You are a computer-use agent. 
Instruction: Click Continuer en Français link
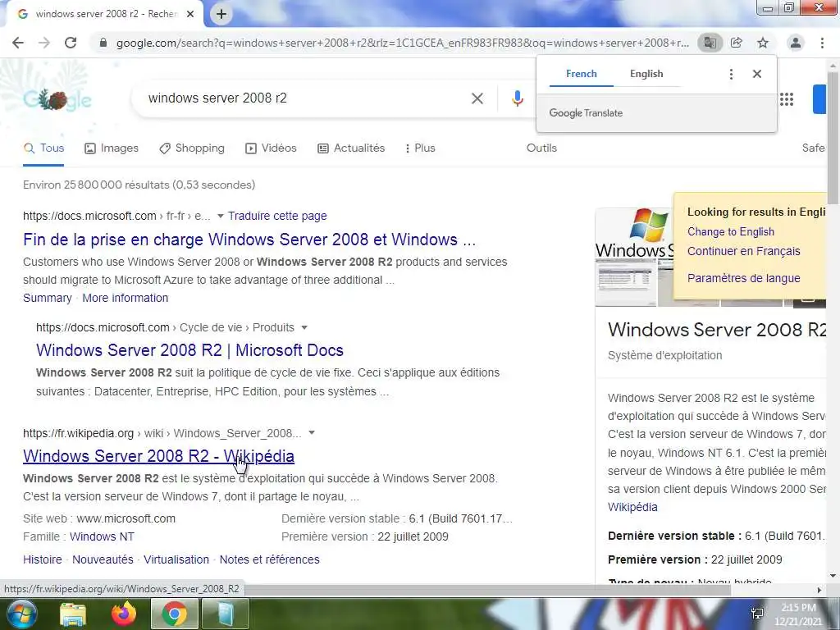click(743, 251)
